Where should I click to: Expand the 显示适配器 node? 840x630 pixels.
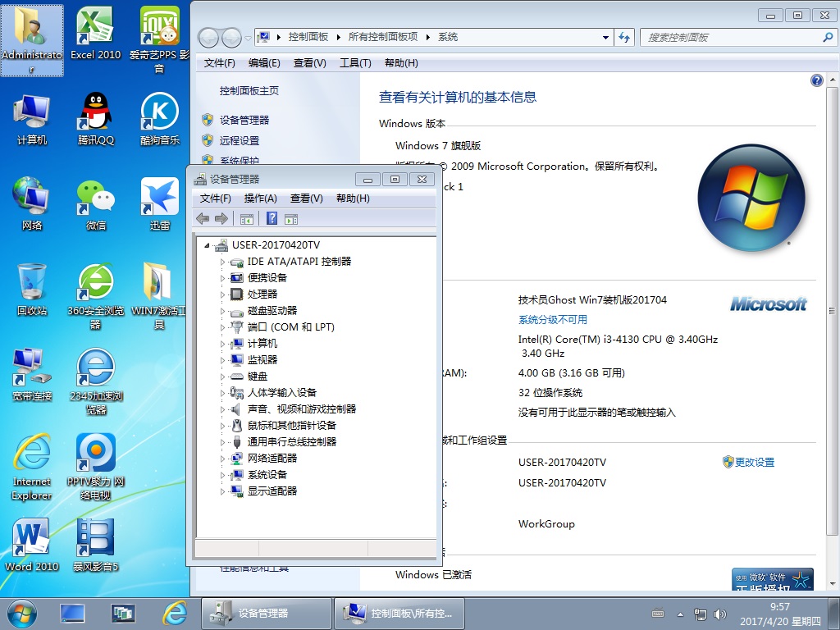pyautogui.click(x=223, y=491)
